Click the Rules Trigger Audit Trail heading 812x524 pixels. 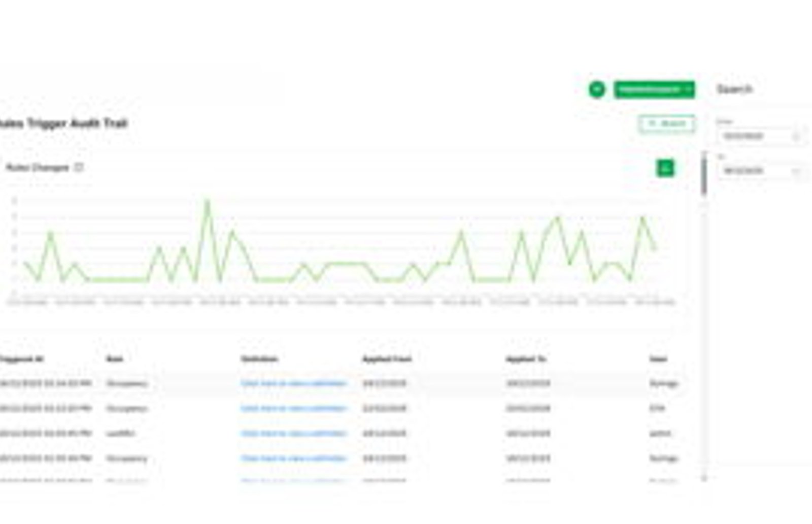63,123
